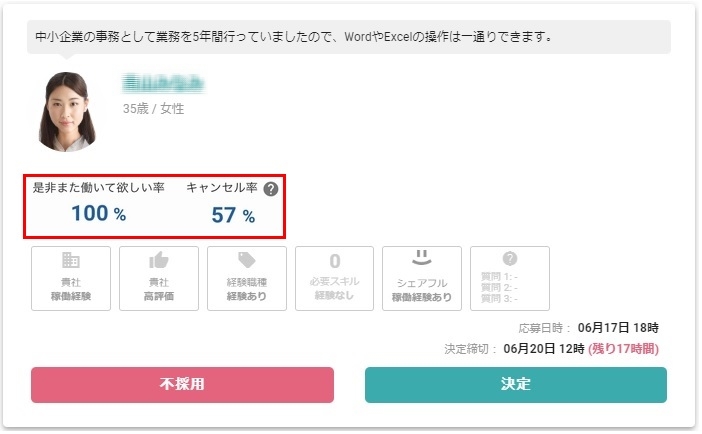Click the thumbs-up icon for 貴社高評価
This screenshot has width=702, height=434.
coord(158,260)
